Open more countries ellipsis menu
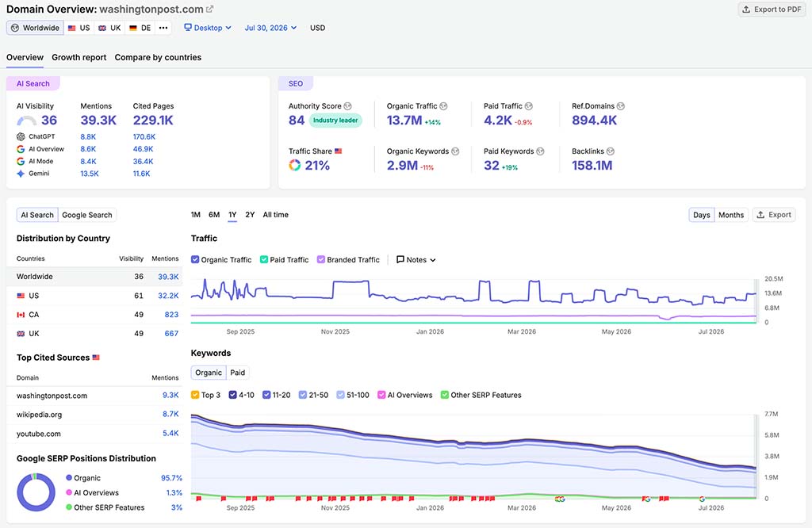Screen dimensions: 812x528 coord(163,28)
